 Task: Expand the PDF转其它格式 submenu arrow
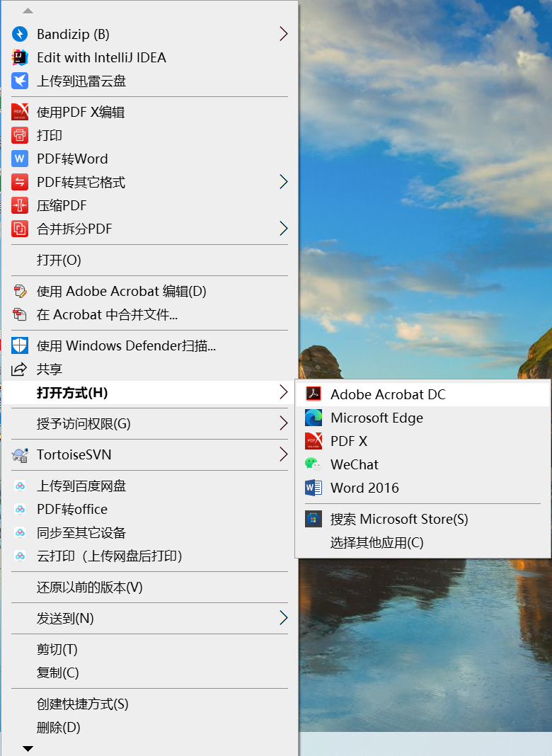(284, 182)
